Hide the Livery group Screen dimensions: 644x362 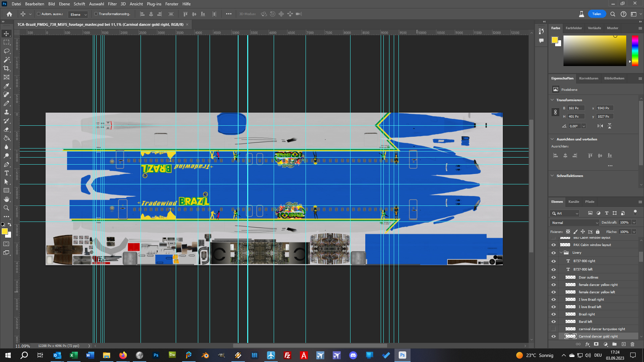tap(553, 253)
